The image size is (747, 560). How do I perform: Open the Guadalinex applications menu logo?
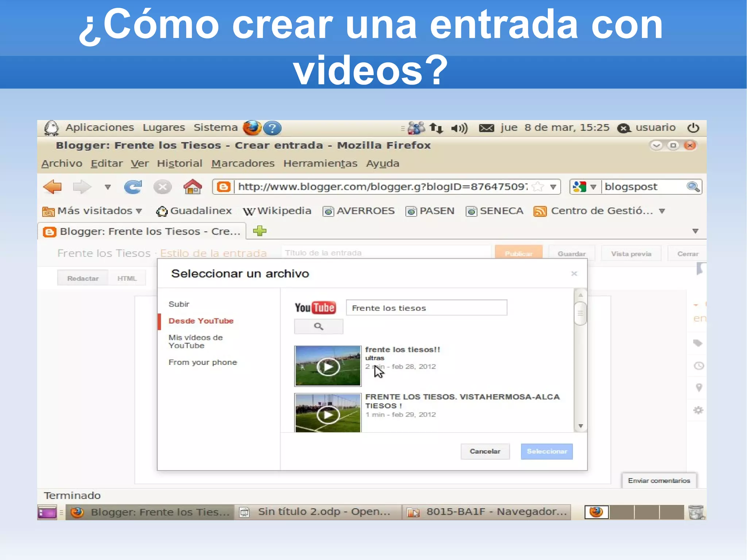(51, 128)
